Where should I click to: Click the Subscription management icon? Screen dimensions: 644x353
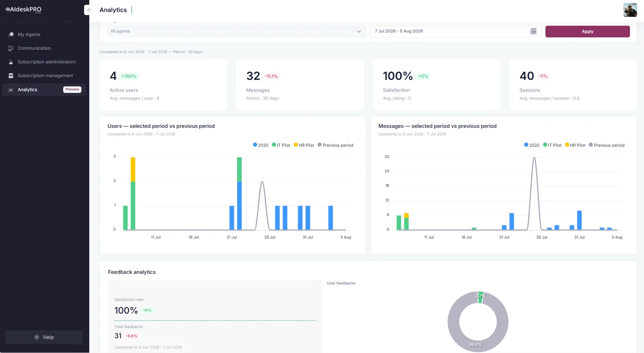click(x=11, y=76)
